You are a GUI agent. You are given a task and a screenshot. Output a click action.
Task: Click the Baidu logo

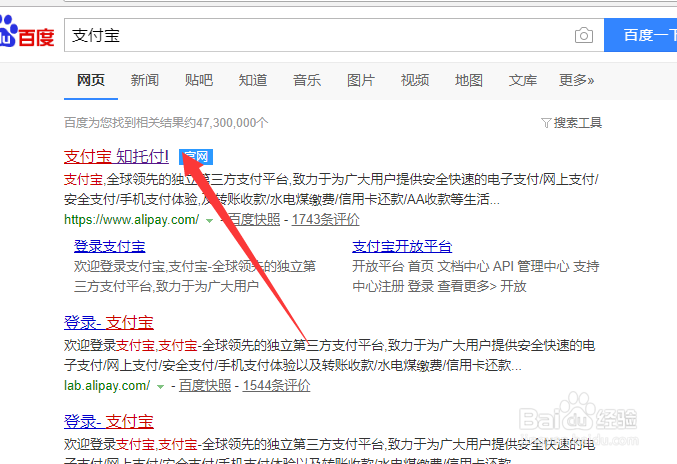pos(27,32)
